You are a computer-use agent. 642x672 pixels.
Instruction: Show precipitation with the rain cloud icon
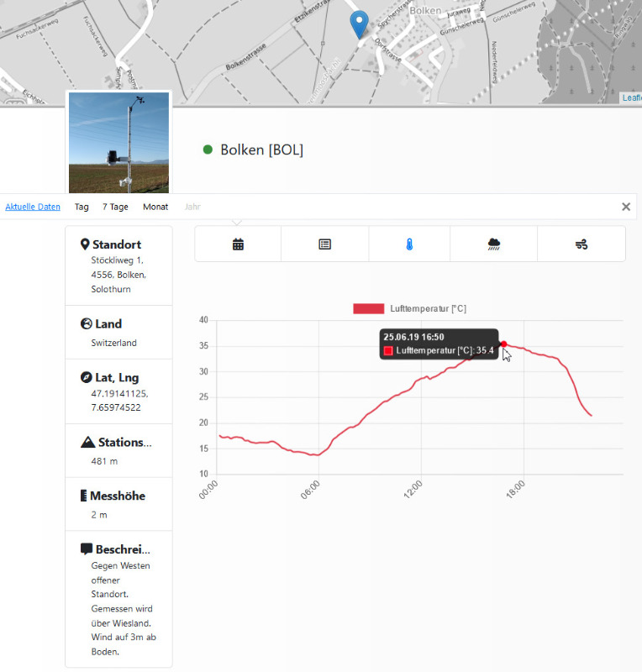click(494, 244)
